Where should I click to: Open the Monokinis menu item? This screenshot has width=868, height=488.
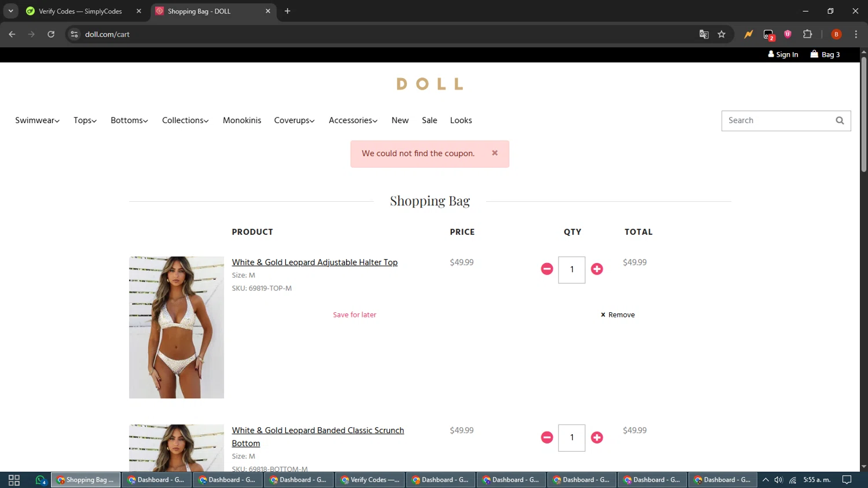(242, 120)
